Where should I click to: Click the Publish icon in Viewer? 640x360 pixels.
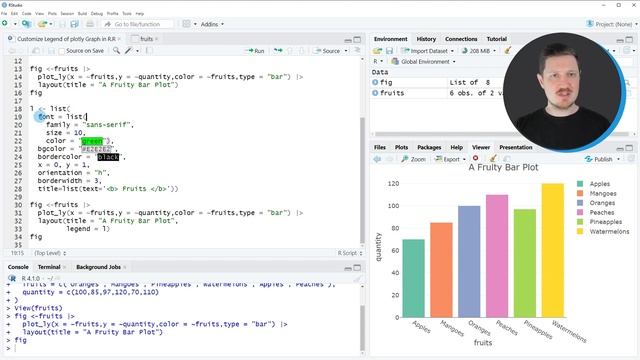pos(588,159)
